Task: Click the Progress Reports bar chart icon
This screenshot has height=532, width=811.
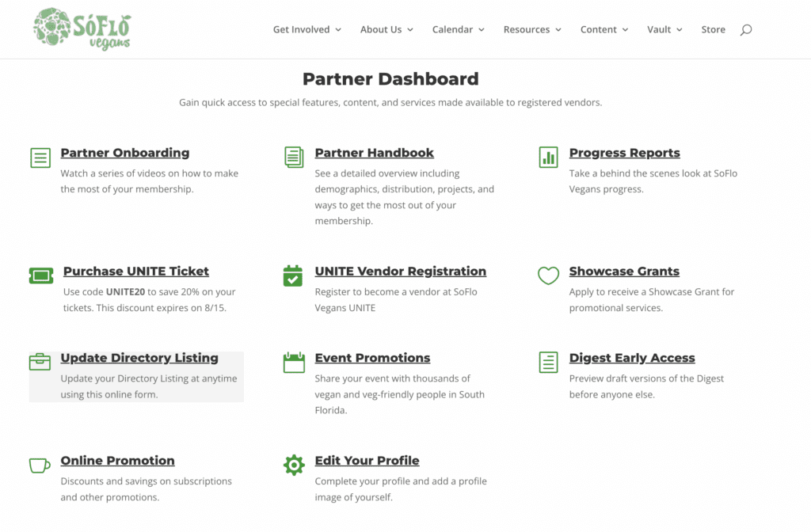Action: coord(548,158)
